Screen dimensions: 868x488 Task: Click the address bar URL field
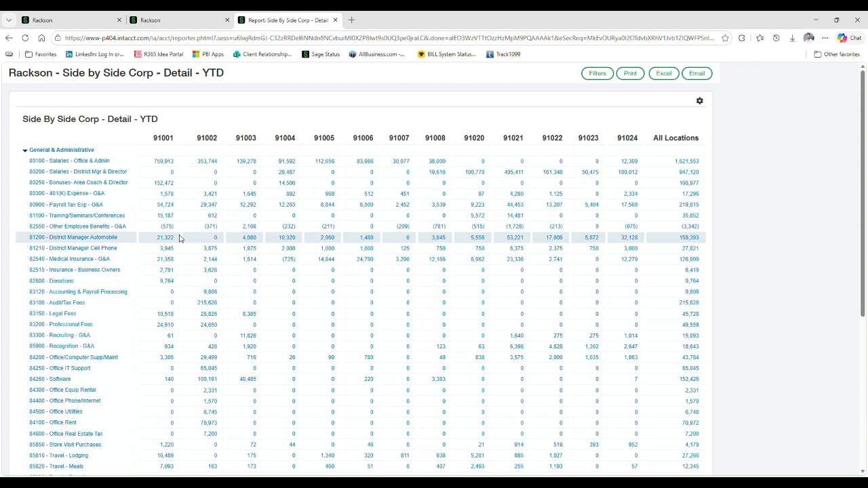[389, 38]
